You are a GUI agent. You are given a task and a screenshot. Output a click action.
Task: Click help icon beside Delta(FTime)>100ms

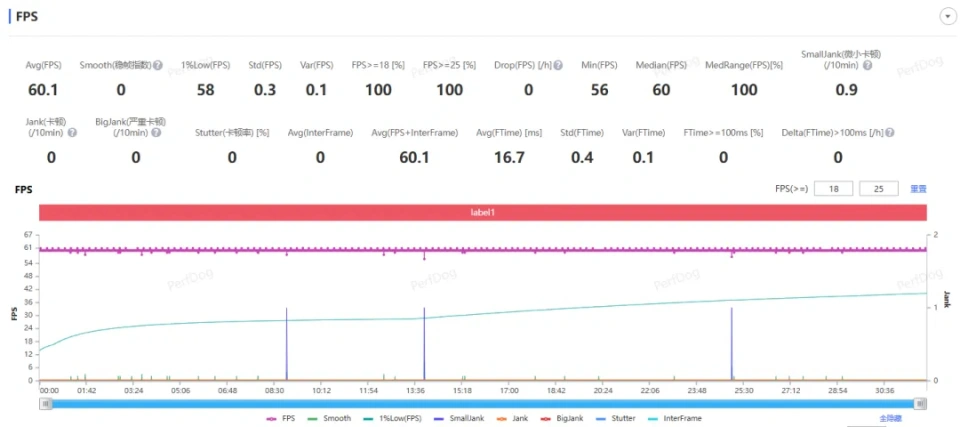coord(889,132)
